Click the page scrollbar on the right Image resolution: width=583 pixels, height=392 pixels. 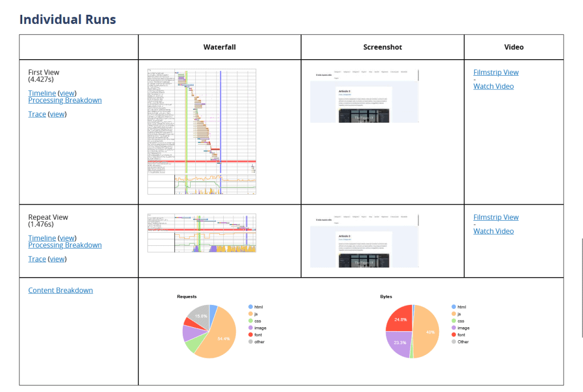coord(582,288)
